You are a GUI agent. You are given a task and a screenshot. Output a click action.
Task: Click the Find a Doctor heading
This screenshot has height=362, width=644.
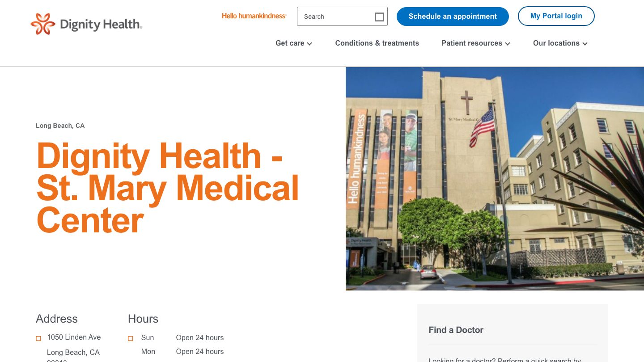pos(456,330)
